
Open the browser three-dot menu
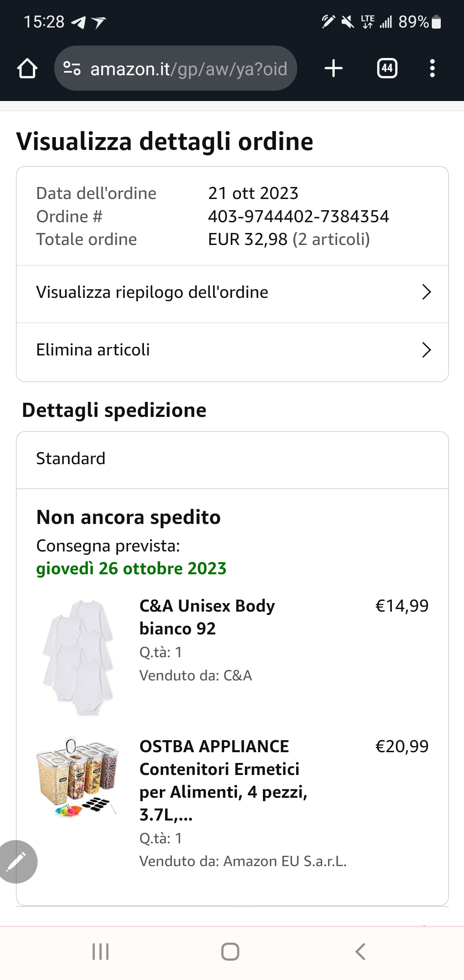tap(432, 68)
